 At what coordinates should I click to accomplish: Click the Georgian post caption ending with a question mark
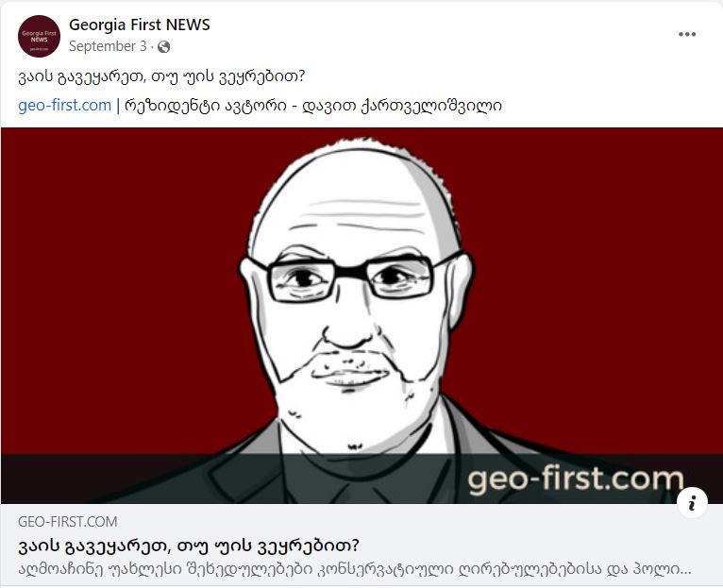point(161,76)
